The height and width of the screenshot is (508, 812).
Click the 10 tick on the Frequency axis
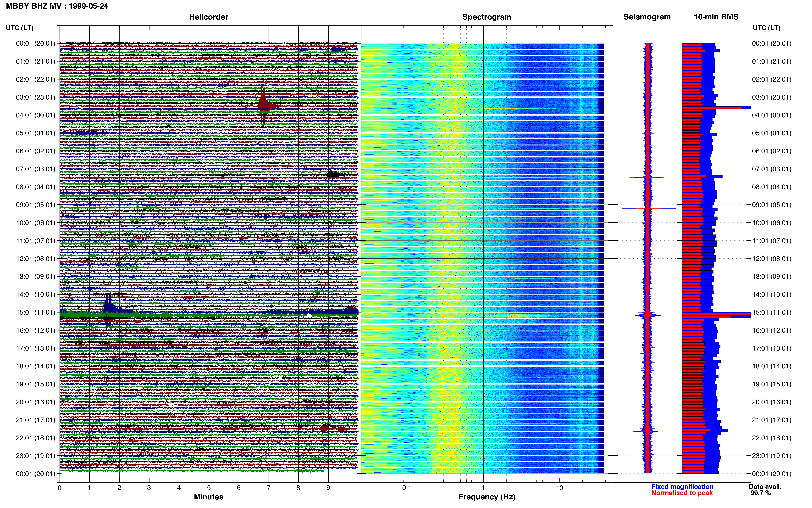point(559,488)
